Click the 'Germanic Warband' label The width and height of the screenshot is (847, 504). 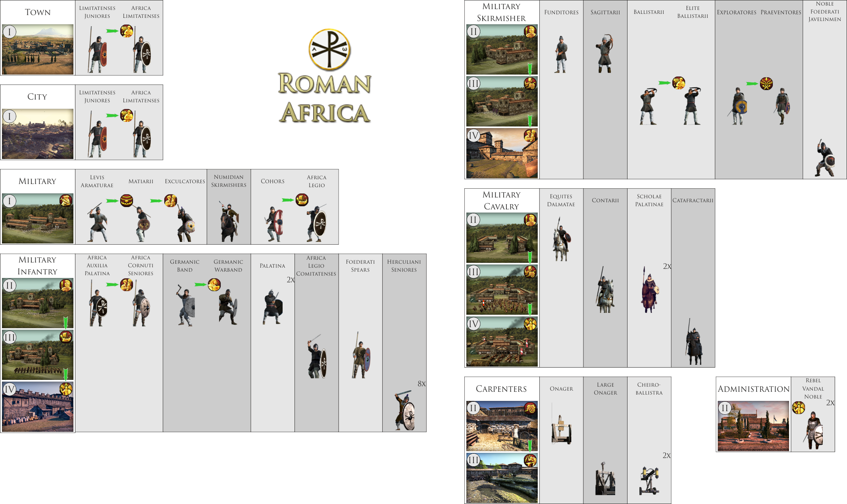point(228,266)
